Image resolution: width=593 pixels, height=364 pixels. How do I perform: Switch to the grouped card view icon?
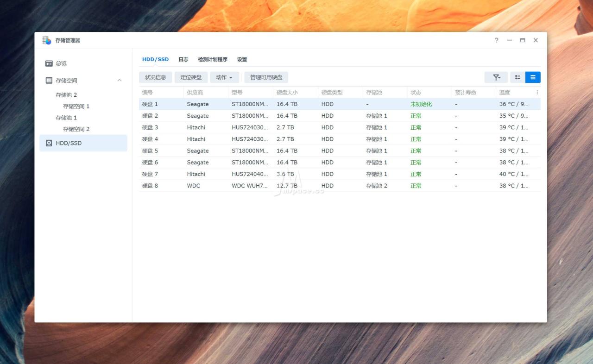(517, 77)
